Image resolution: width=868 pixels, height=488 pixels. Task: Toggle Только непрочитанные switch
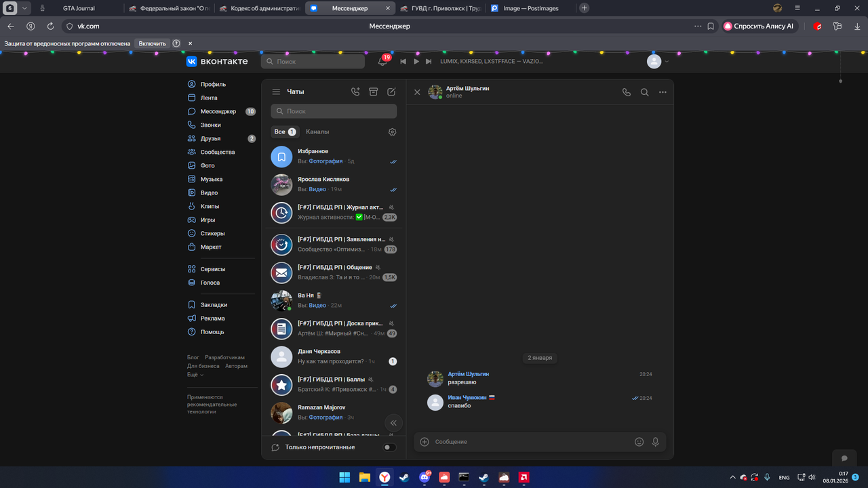[x=389, y=447]
